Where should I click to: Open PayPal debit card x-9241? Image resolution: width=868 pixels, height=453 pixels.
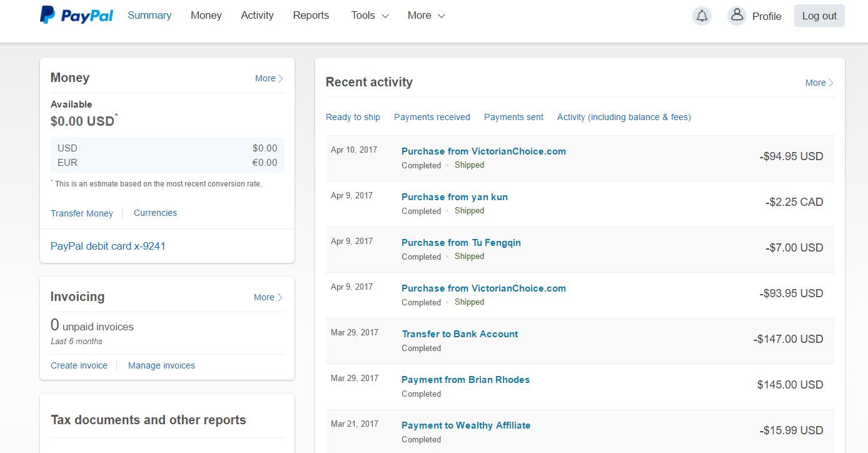(x=108, y=246)
